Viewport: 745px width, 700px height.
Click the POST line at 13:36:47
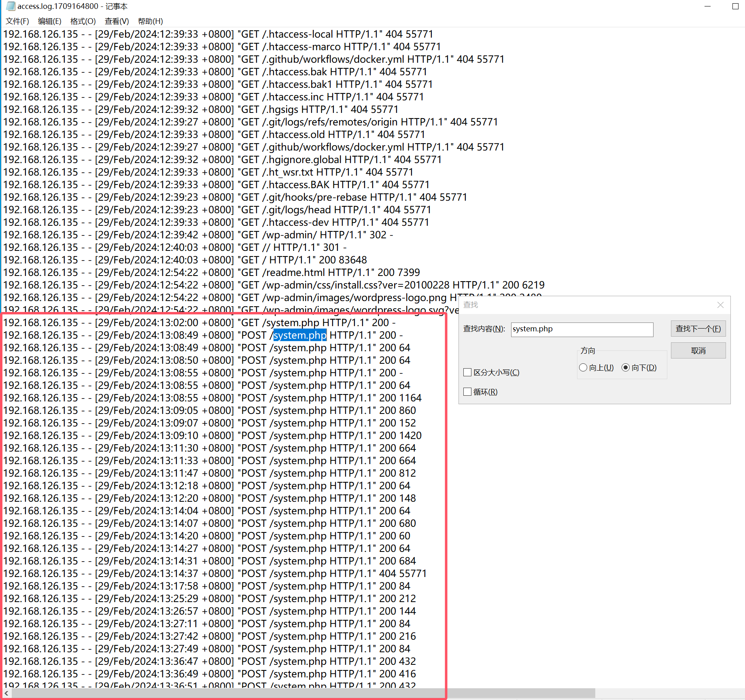[x=210, y=662]
